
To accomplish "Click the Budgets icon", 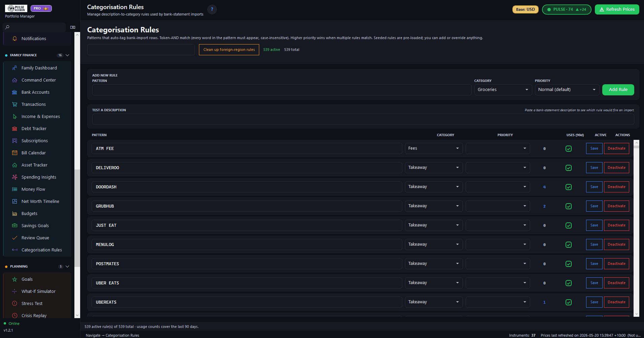I will pyautogui.click(x=14, y=214).
